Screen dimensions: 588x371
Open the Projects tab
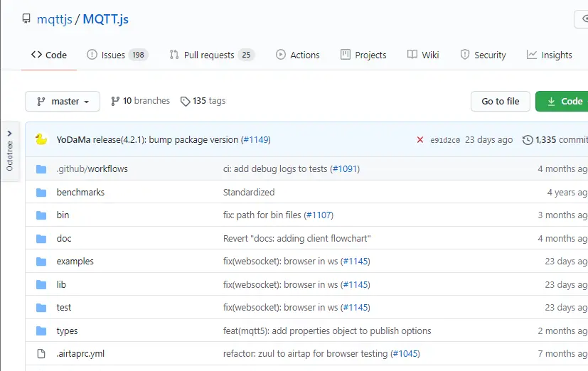(363, 55)
